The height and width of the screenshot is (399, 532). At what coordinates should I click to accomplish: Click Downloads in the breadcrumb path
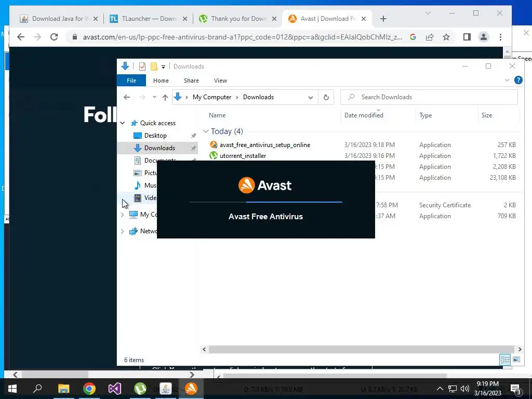258,97
